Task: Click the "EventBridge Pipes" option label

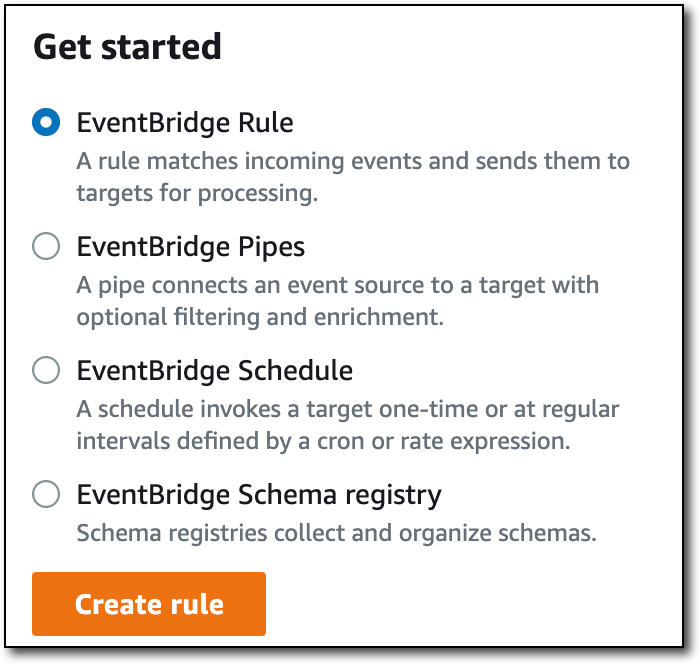Action: (x=191, y=246)
